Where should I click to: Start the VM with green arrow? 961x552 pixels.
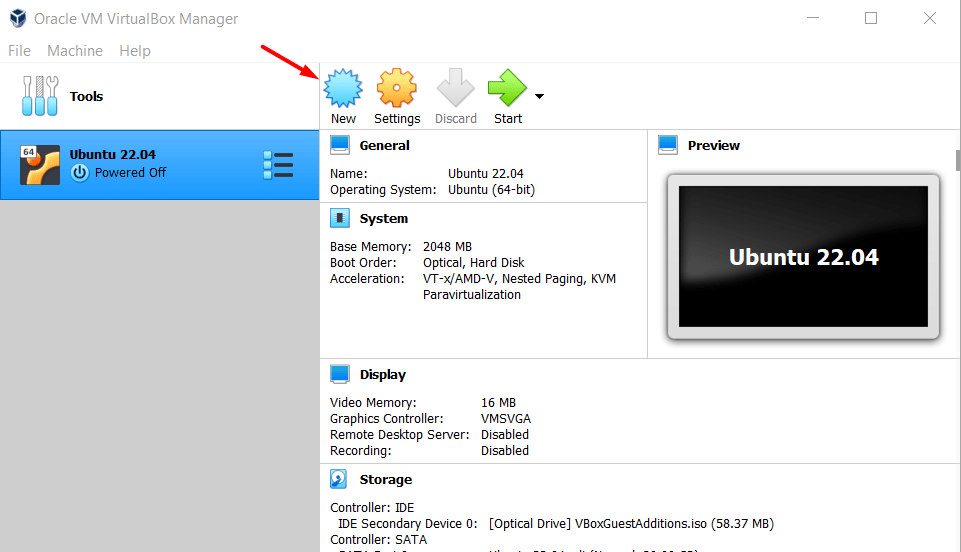tap(507, 88)
